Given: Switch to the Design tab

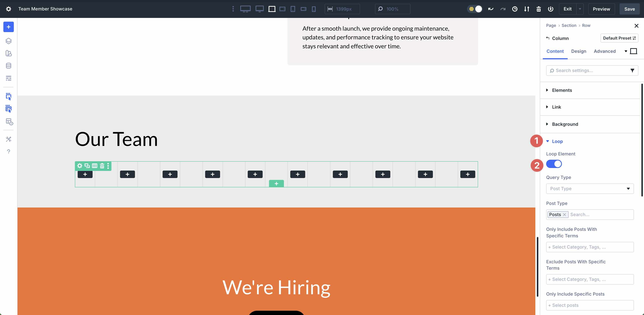Looking at the screenshot, I should [579, 51].
